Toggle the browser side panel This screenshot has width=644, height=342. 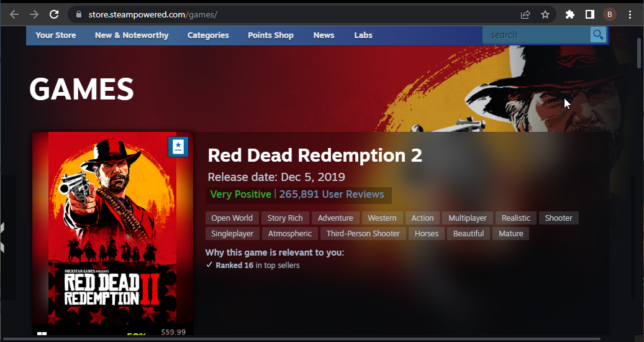point(590,14)
